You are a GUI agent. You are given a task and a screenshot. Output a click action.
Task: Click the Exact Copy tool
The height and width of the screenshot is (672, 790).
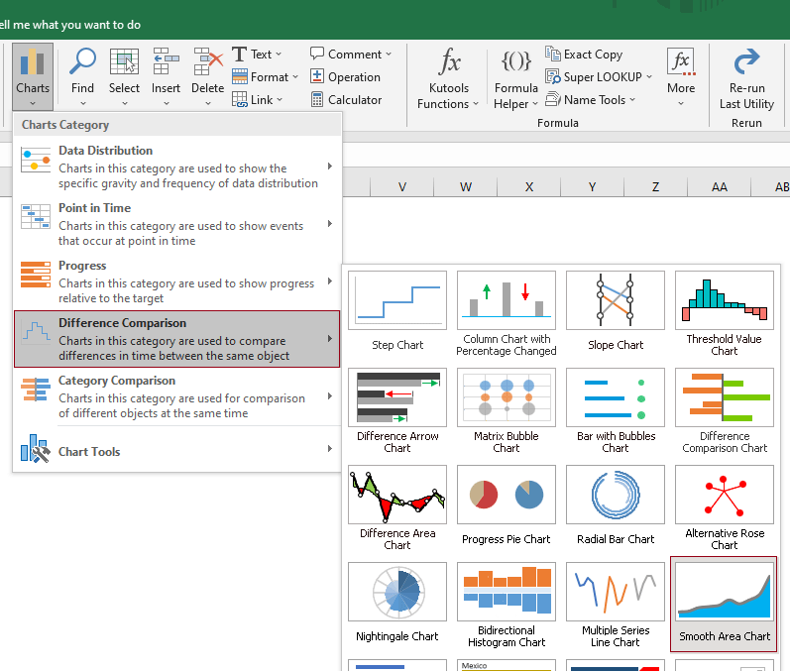click(x=584, y=54)
